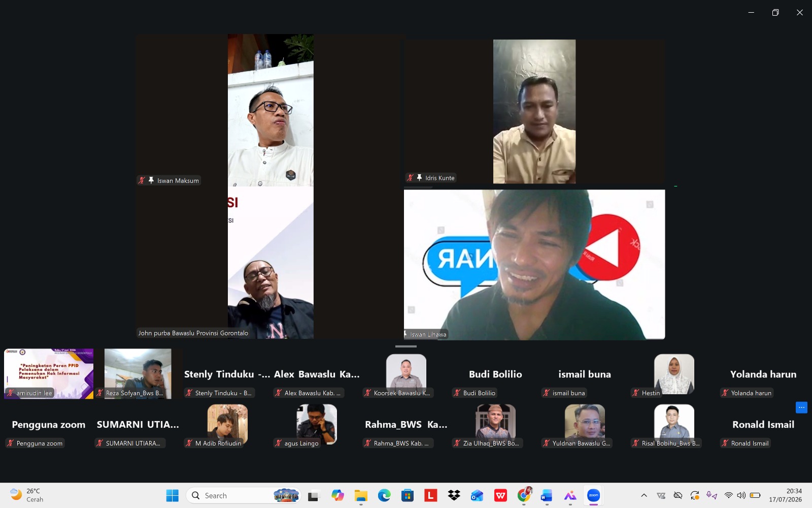Toggle the volume speaker tray icon
Image resolution: width=812 pixels, height=508 pixels.
click(x=741, y=495)
